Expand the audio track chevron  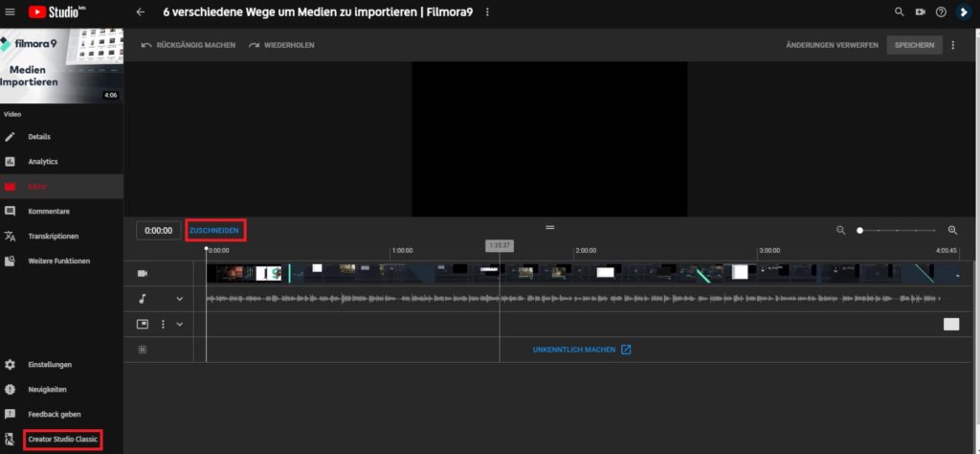coord(180,299)
